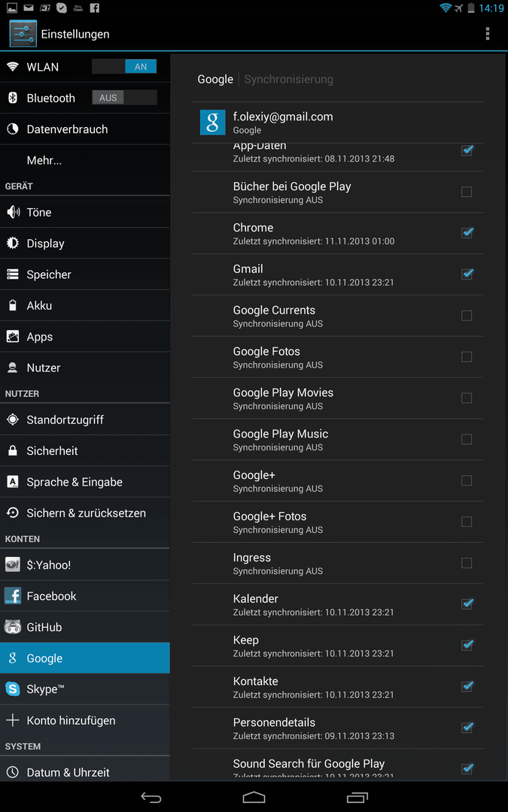The image size is (508, 812).
Task: Tap Konto hinzufügen to add account
Action: 71,720
